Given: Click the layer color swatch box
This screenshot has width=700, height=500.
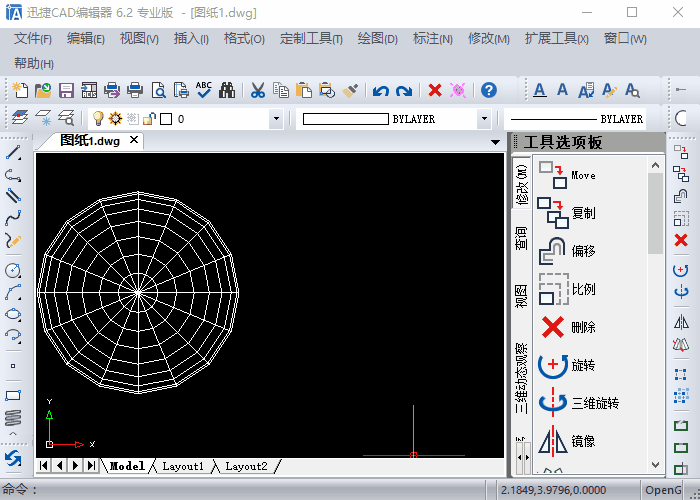Looking at the screenshot, I should (x=167, y=119).
